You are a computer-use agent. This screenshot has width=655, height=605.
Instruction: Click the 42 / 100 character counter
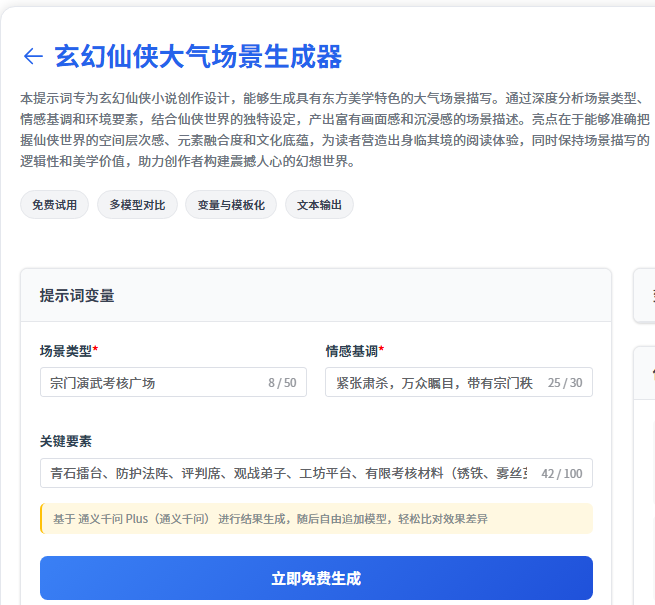pos(561,474)
